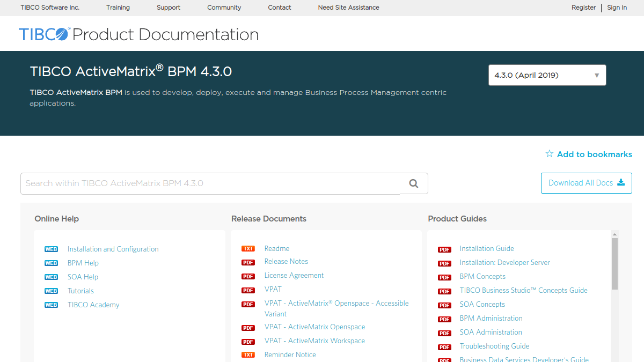This screenshot has width=644, height=362.
Task: Click the Sign In link
Action: [x=617, y=8]
